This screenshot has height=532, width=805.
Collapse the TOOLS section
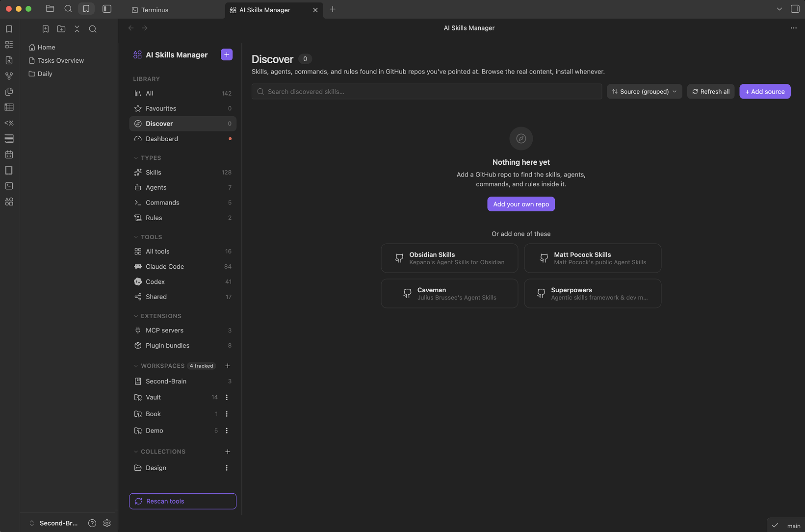tap(148, 237)
